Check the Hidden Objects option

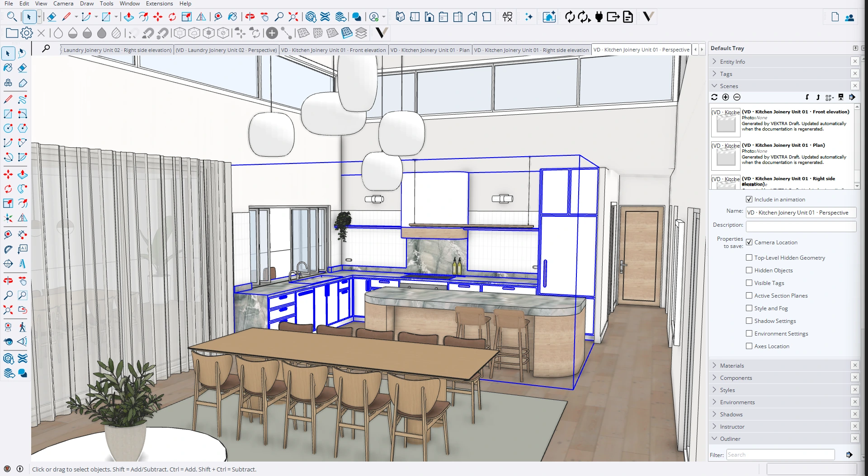pyautogui.click(x=749, y=270)
